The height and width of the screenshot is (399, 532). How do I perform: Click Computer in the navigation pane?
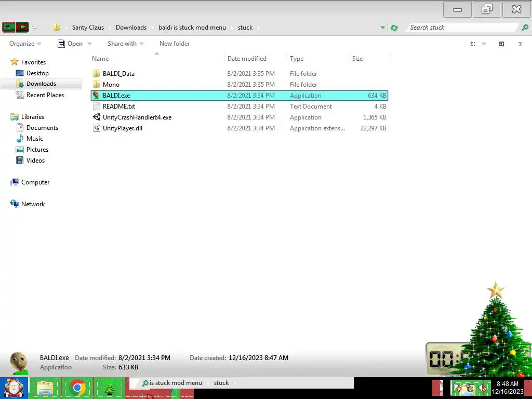pyautogui.click(x=35, y=182)
